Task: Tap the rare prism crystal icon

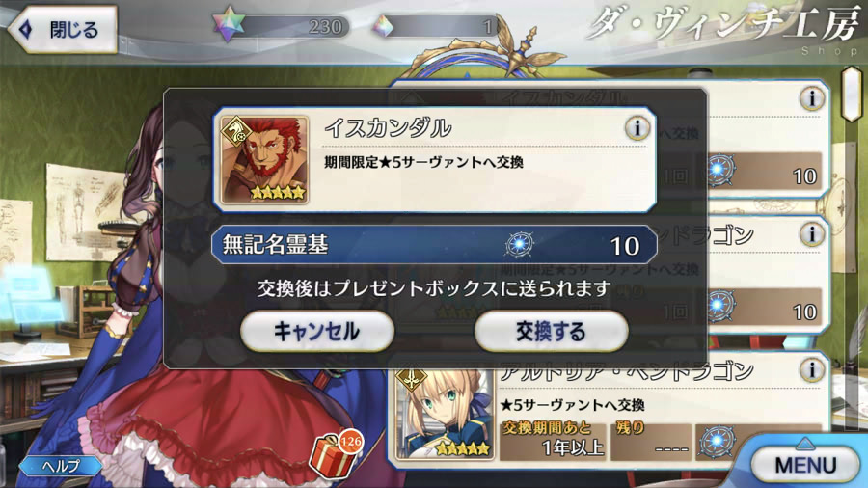Action: click(x=383, y=26)
